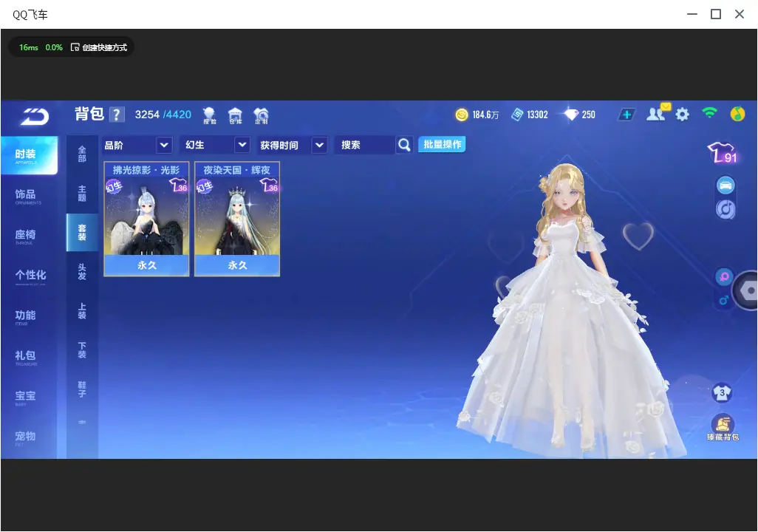
Task: Click the 创建快捷方式 shortcut overlay
Action: pos(99,47)
